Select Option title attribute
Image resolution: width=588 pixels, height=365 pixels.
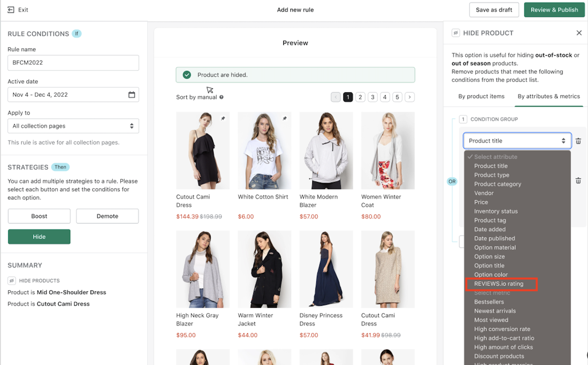pos(489,266)
